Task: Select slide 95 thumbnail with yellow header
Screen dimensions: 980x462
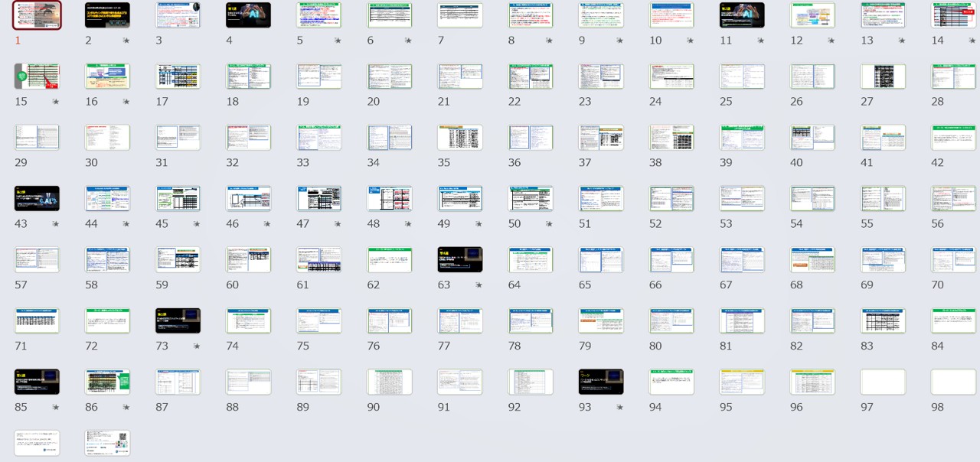Action: [x=742, y=382]
